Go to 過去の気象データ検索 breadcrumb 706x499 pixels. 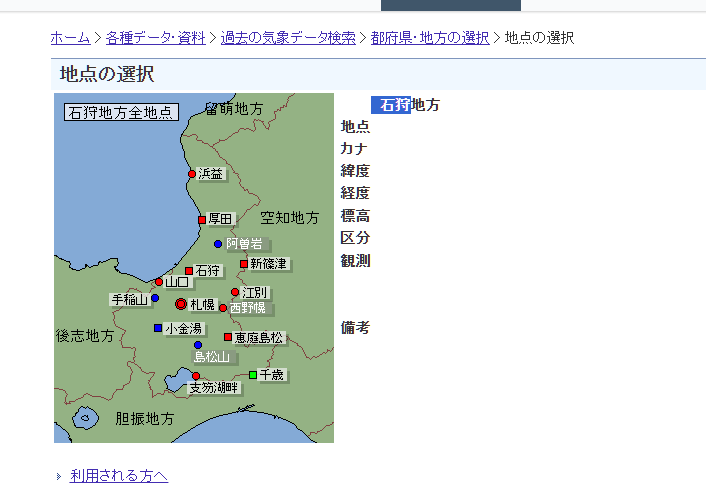[288, 38]
